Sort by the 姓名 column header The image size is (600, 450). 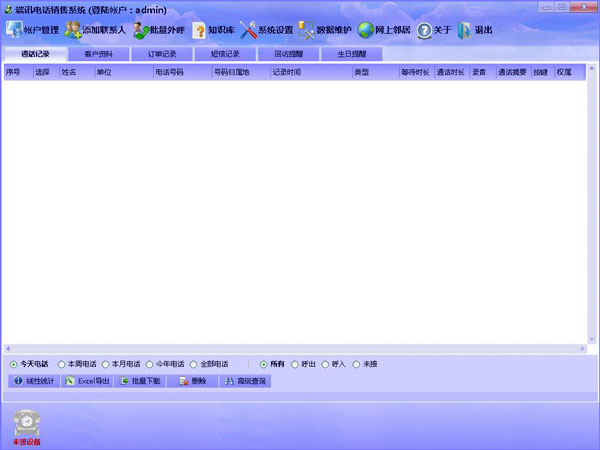(x=77, y=72)
